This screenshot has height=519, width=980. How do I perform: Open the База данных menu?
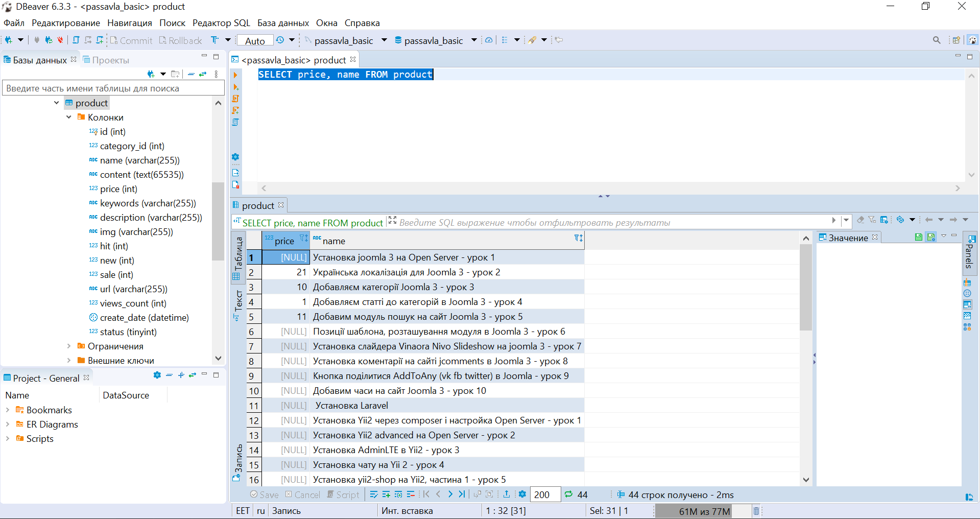(x=283, y=23)
